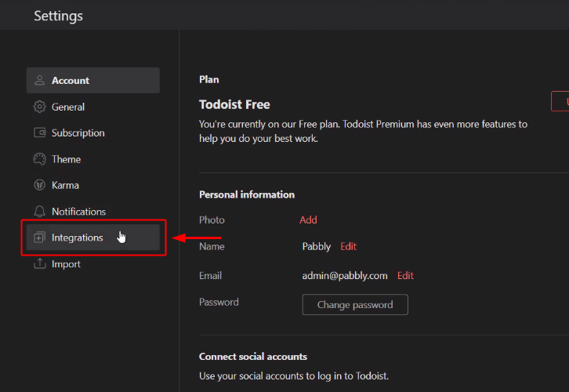This screenshot has height=392, width=569.
Task: Click the Change password button
Action: coord(355,304)
